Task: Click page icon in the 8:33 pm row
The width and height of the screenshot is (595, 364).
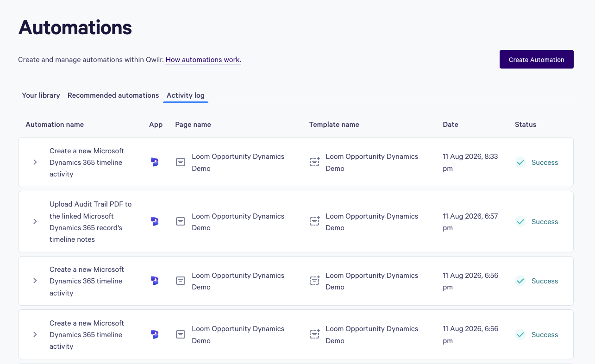Action: (x=181, y=162)
